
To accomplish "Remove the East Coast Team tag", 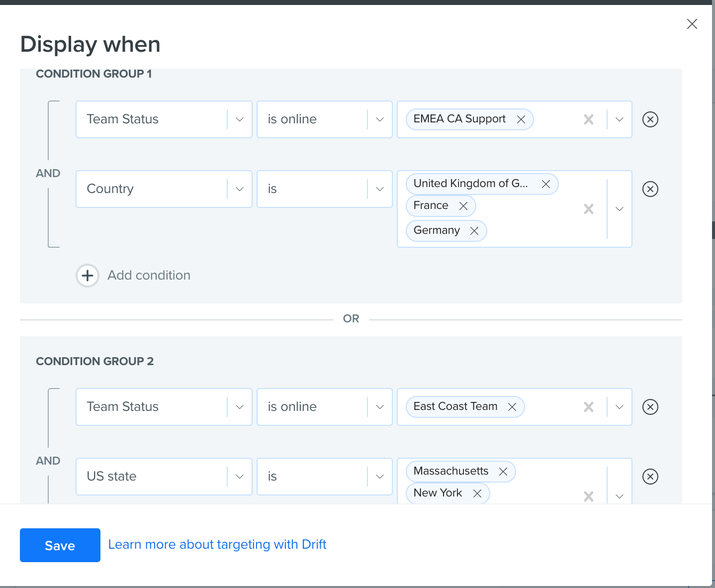I will tap(512, 407).
